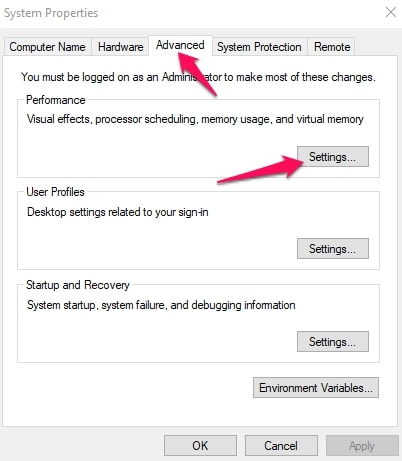
Task: Close the System Properties window
Action: coord(391,13)
